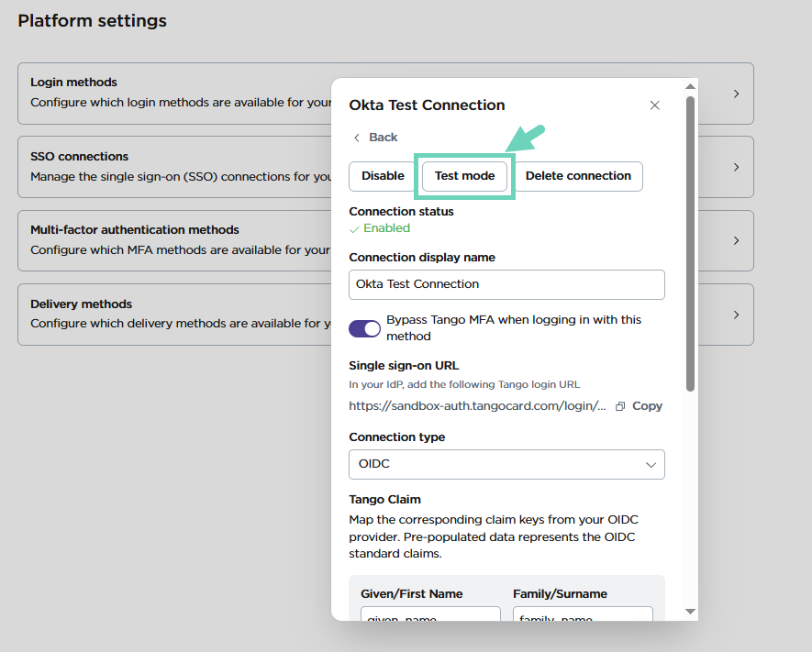The width and height of the screenshot is (812, 652).
Task: Expand SSO connections section chevron
Action: coord(736,167)
